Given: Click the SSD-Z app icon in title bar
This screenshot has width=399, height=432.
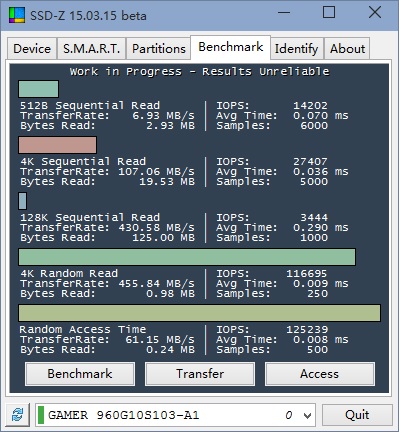Looking at the screenshot, I should pos(17,15).
